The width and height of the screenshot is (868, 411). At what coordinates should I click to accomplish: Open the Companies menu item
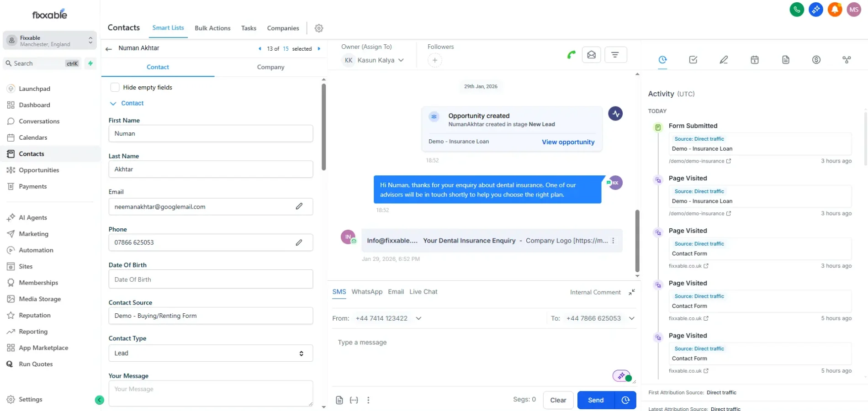point(283,28)
